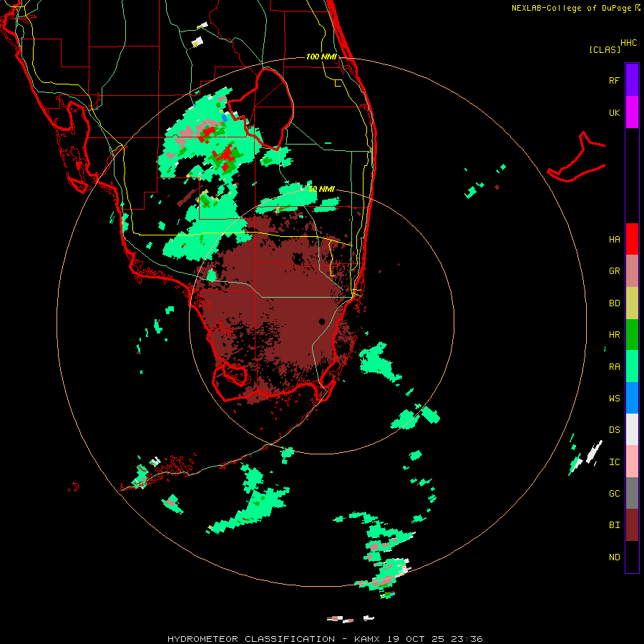Click the 'HHC' product code text
This screenshot has height=644, width=644.
[x=628, y=43]
